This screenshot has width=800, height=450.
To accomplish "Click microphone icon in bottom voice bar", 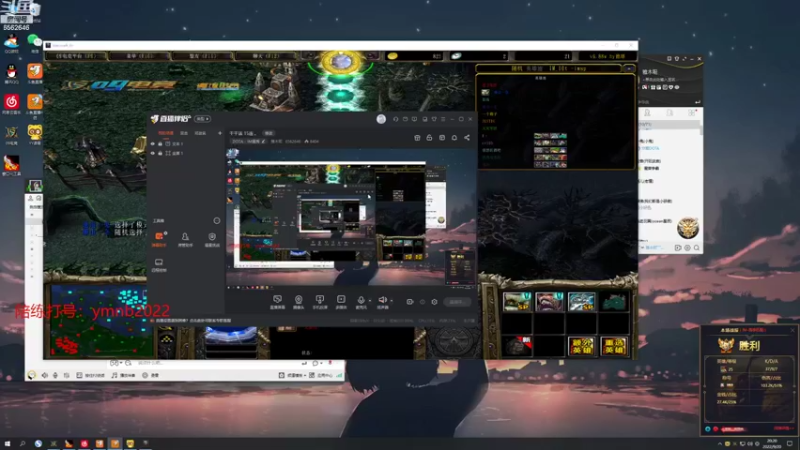I will tap(56, 375).
